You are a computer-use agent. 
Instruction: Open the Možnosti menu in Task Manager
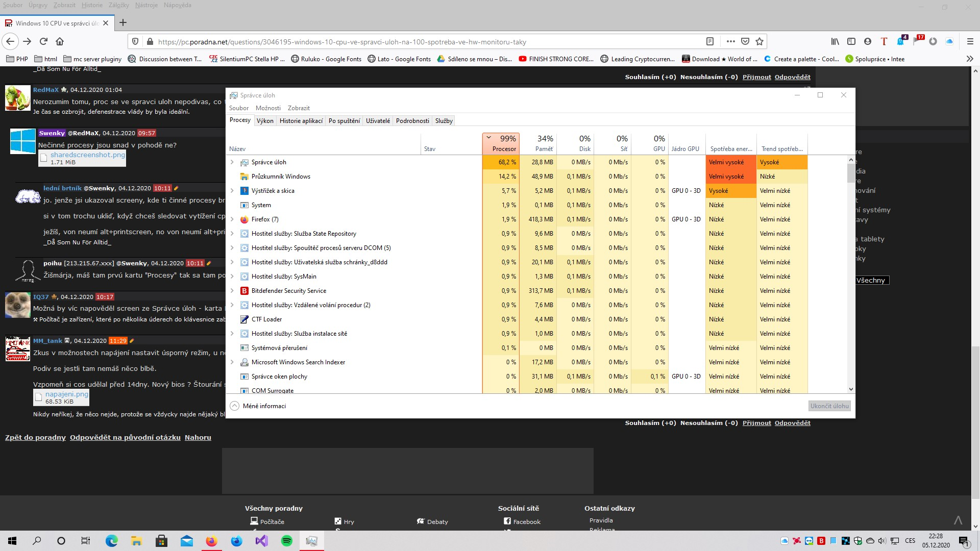(x=268, y=108)
